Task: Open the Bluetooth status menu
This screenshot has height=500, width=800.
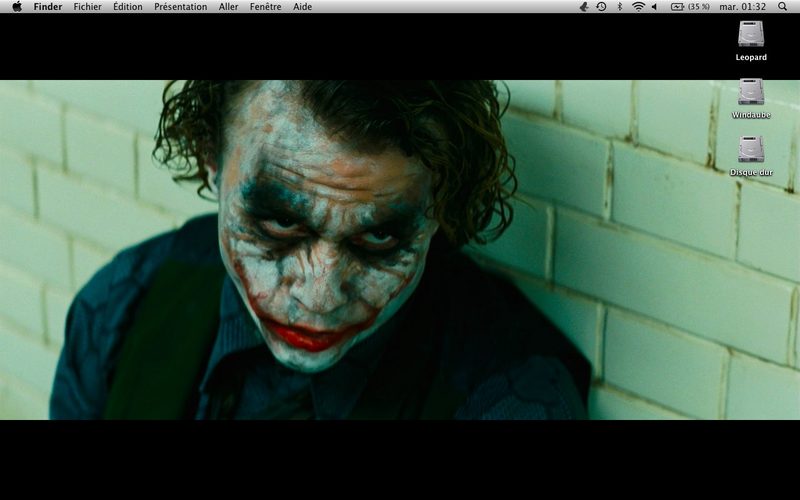Action: (620, 7)
